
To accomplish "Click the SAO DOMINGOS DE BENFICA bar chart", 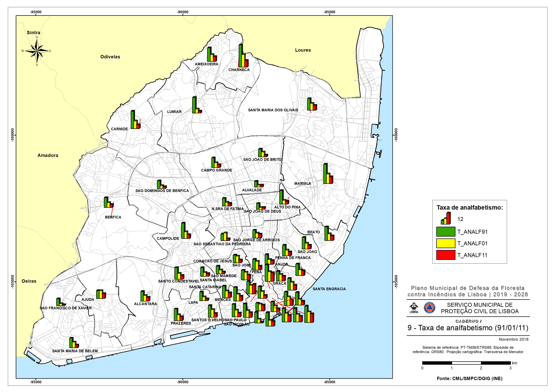I will [162, 184].
